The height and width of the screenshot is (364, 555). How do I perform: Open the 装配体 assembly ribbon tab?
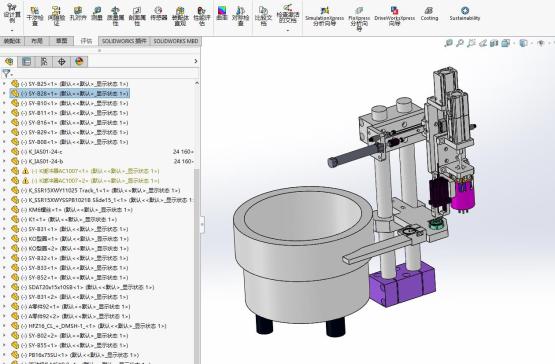click(x=12, y=41)
